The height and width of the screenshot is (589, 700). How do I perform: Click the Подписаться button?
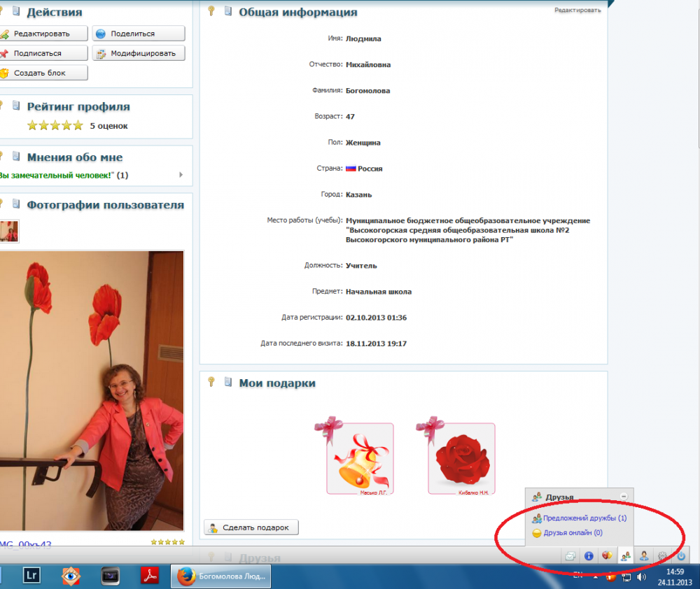coord(43,53)
